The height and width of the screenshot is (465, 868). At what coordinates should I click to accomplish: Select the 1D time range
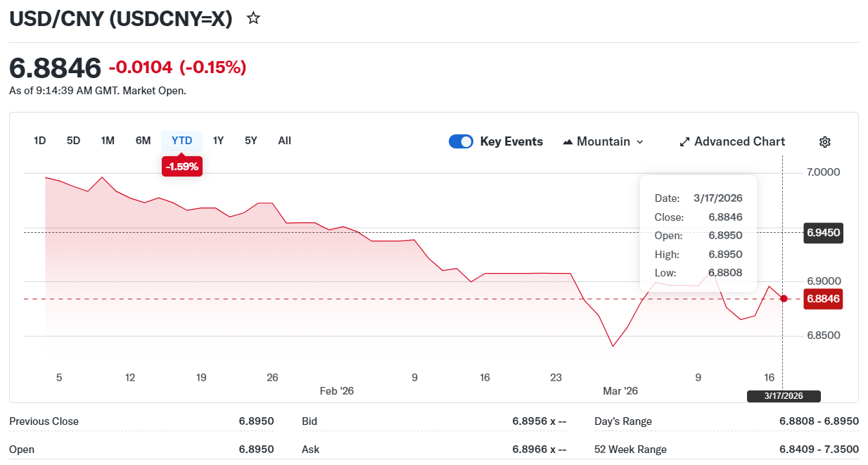click(39, 141)
